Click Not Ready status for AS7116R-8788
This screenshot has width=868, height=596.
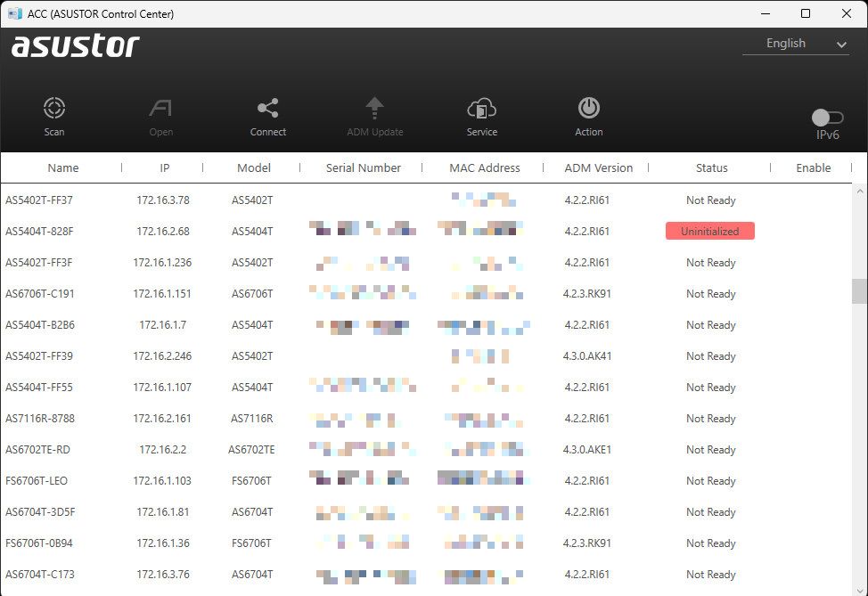(x=711, y=419)
